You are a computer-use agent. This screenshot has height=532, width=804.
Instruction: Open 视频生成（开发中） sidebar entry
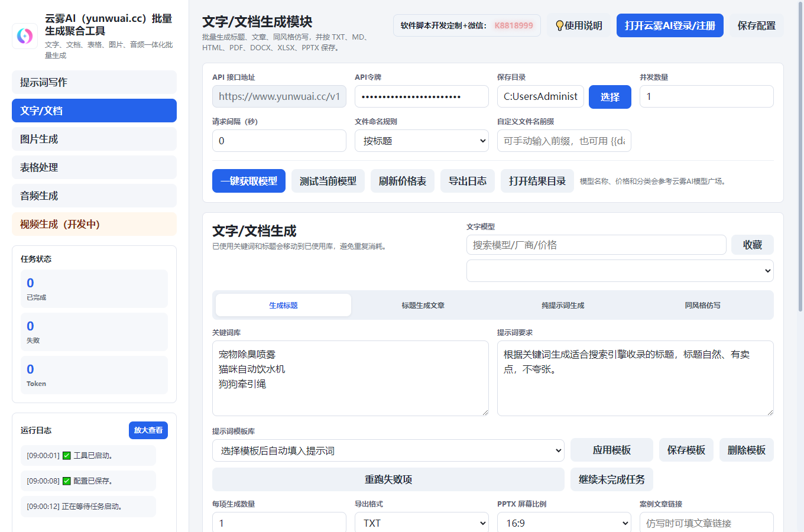tap(94, 224)
